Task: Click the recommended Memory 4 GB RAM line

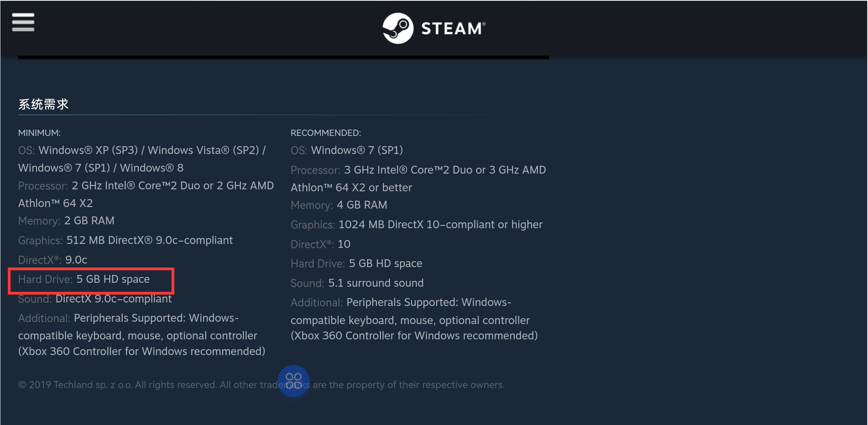Action: point(339,205)
